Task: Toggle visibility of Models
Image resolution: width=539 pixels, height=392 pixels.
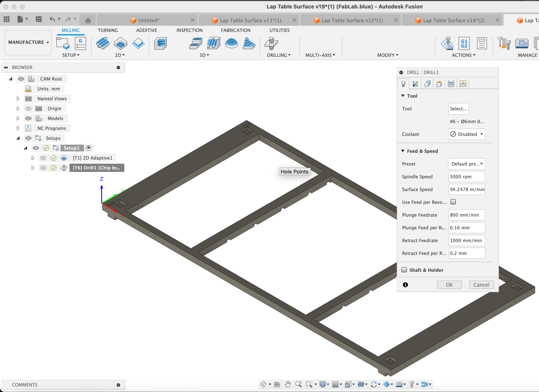Action: (x=28, y=118)
